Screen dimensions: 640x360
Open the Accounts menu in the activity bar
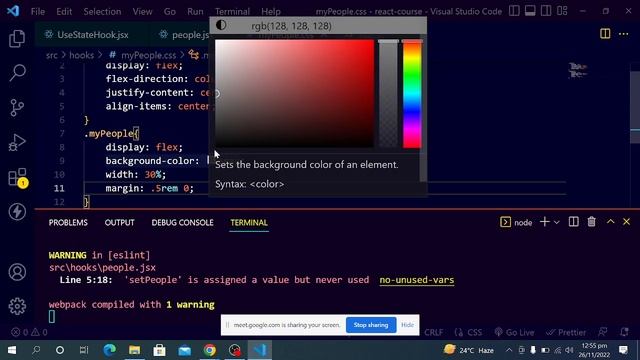(17, 272)
